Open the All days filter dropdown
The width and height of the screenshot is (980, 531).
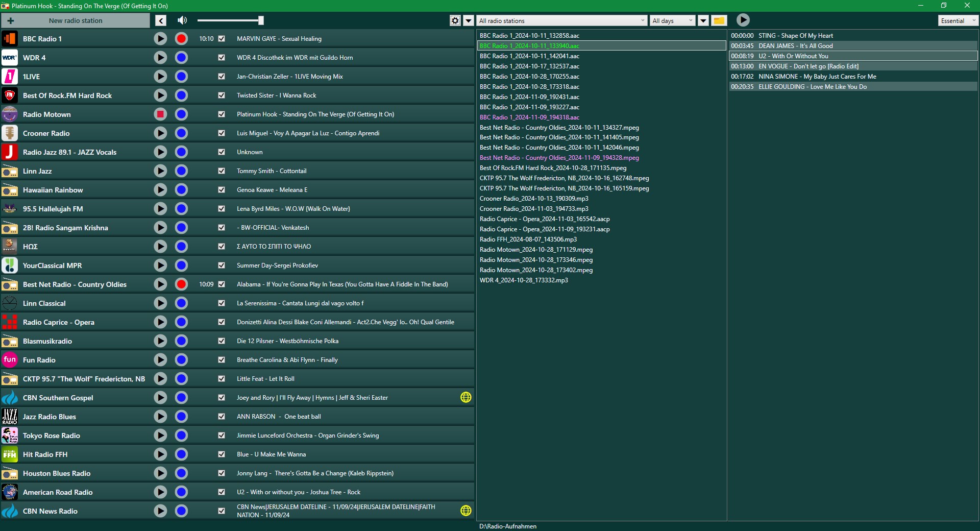click(673, 20)
